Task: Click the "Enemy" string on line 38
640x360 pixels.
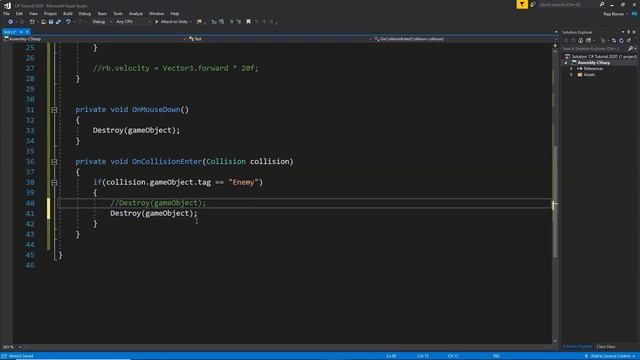Action: pyautogui.click(x=243, y=182)
